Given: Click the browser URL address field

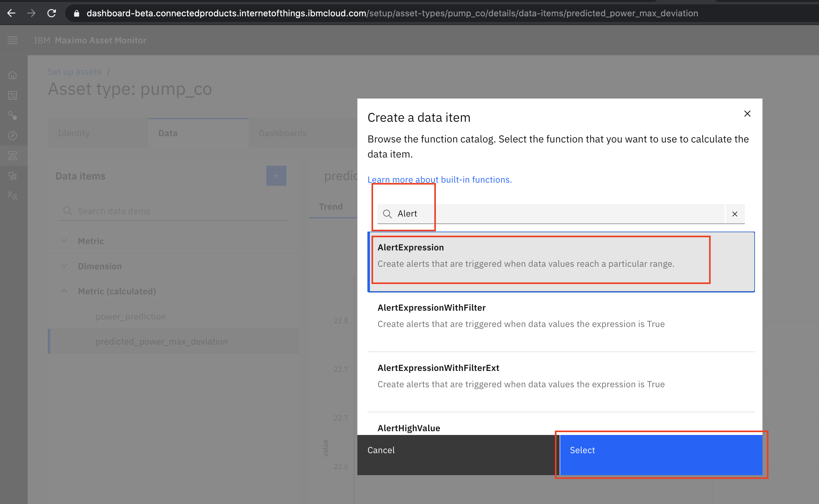Looking at the screenshot, I should tap(392, 13).
